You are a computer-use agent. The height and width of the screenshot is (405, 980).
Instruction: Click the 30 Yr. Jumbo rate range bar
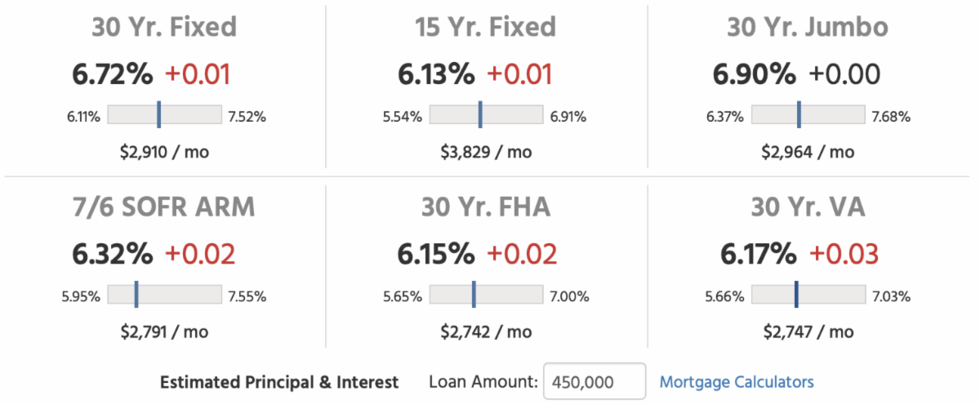[x=808, y=115]
